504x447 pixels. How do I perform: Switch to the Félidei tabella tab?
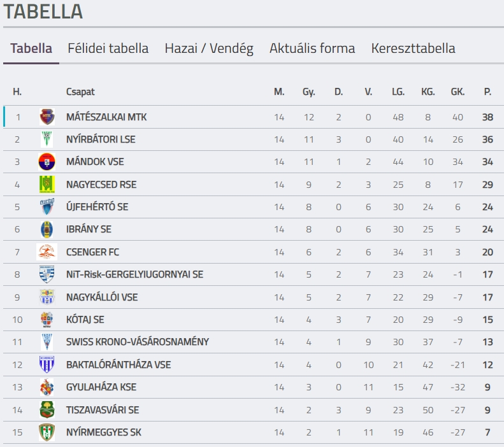(108, 48)
